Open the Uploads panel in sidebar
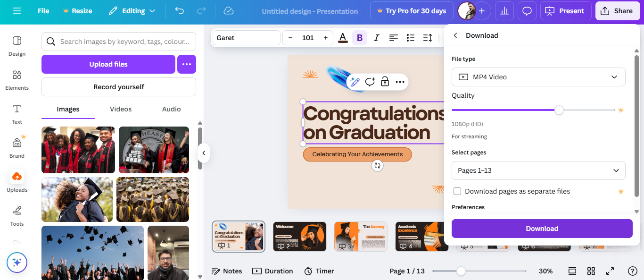644x280 pixels. 17,182
